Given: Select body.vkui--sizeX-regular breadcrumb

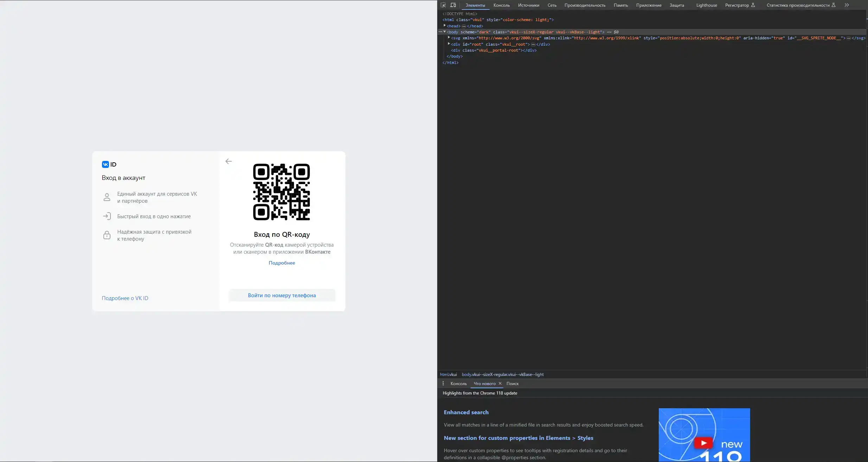Looking at the screenshot, I should (x=503, y=375).
